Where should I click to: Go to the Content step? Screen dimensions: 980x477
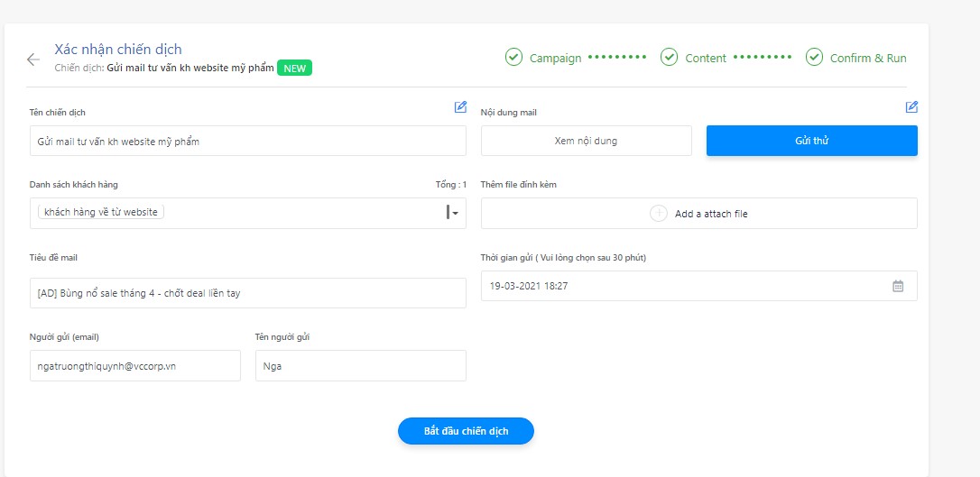tap(706, 58)
